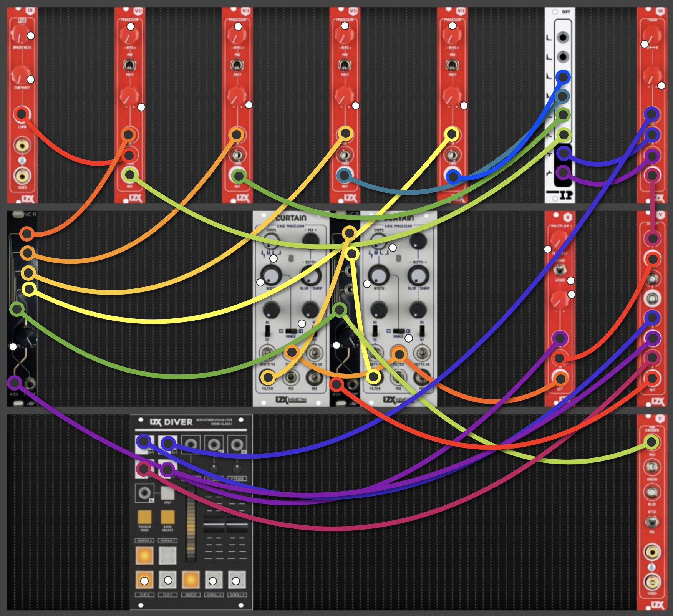Click the OUT jack of the leftmost Processor
This screenshot has width=673, height=616.
coord(130,175)
